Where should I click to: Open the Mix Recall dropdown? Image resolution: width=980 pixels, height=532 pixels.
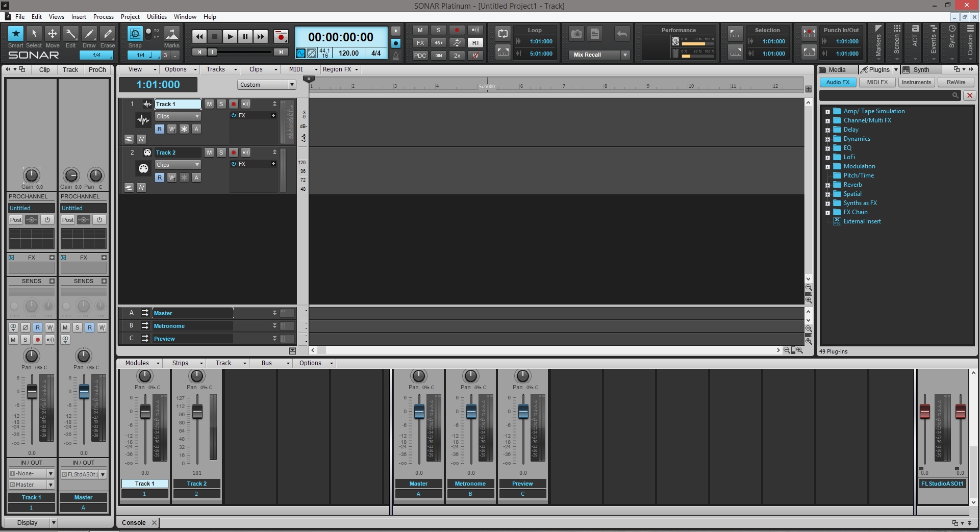625,55
